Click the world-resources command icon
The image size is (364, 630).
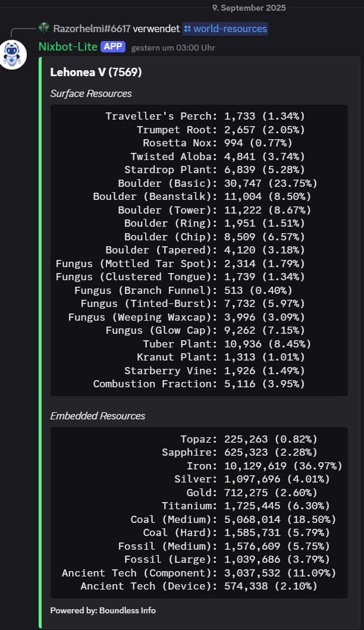point(187,29)
